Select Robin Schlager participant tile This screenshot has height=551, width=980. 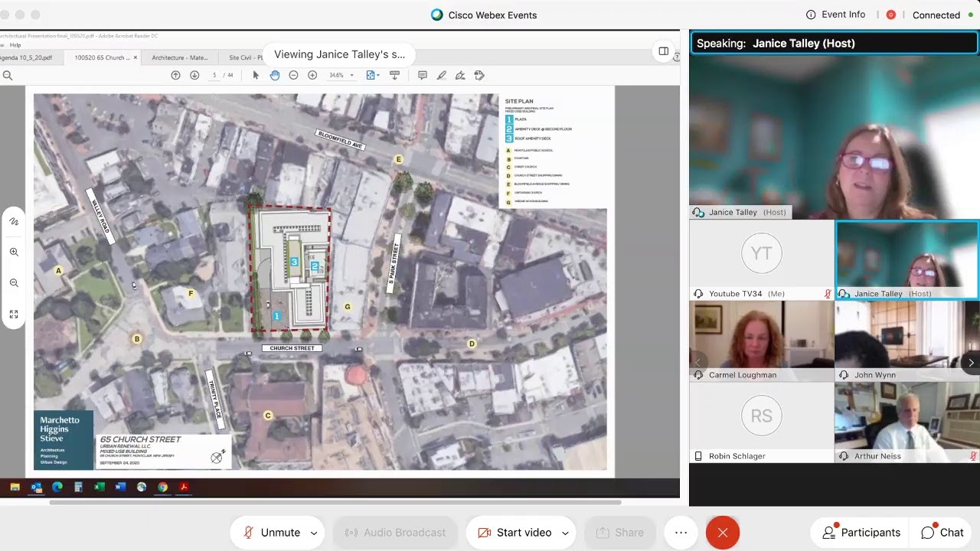coord(761,423)
